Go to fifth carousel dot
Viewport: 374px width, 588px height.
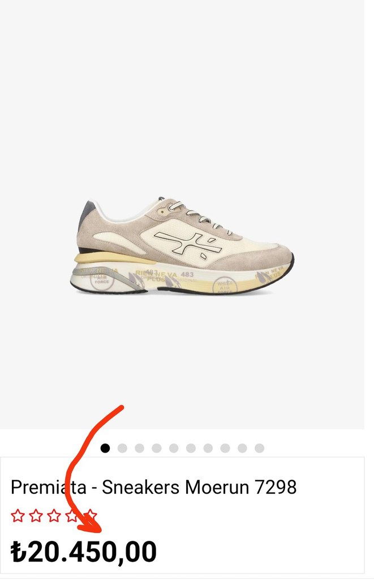click(x=174, y=448)
